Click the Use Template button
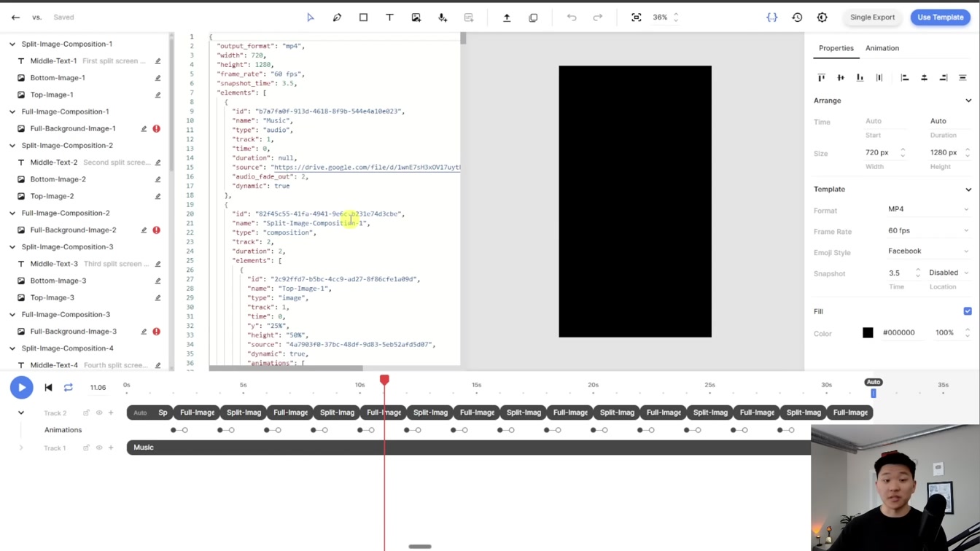This screenshot has height=551, width=980. tap(941, 17)
